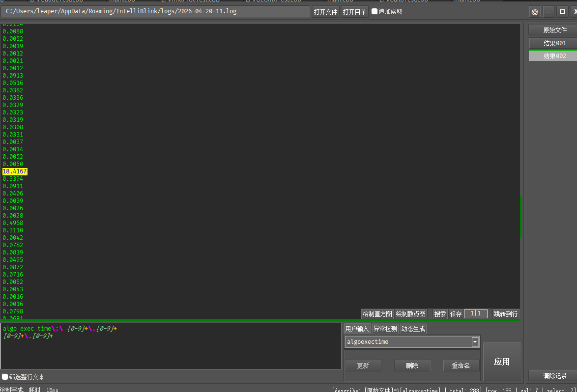Click the value 0.0382

click(13, 90)
